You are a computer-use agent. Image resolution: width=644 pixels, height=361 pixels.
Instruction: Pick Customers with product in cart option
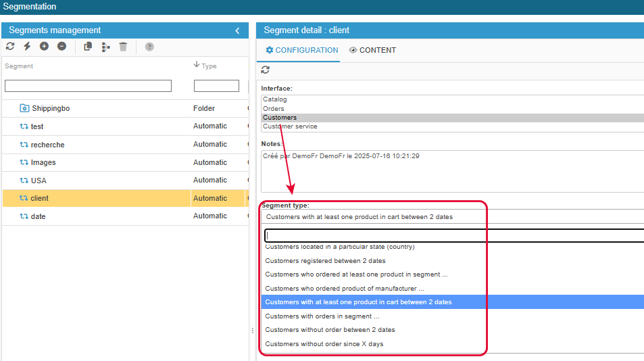coord(453,302)
